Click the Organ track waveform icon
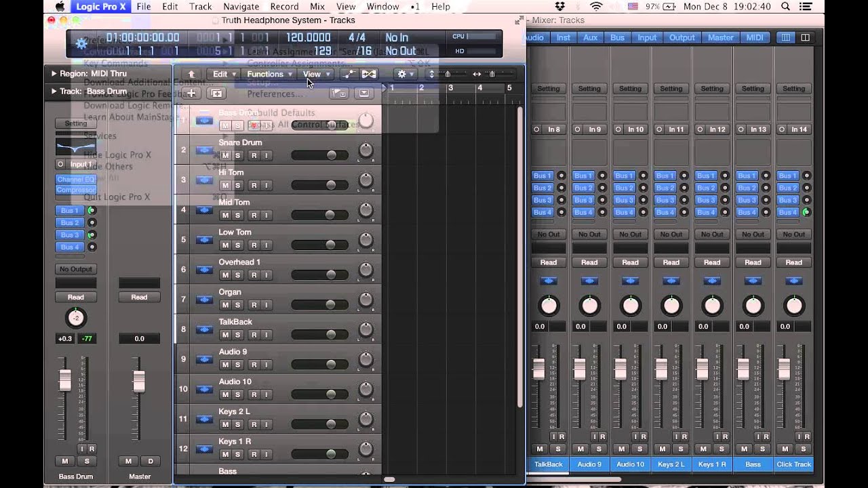Viewport: 868px width, 488px height. click(204, 300)
